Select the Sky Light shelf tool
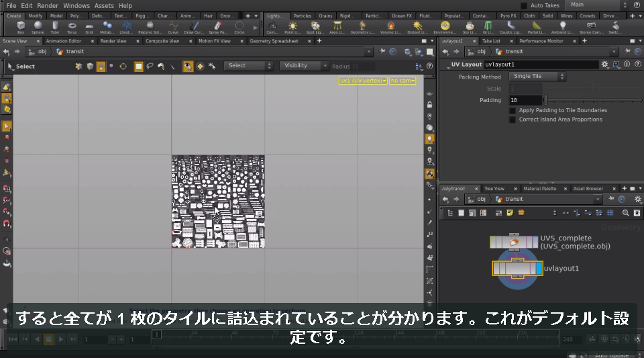Image resolution: width=644 pixels, height=358 pixels. (470, 28)
